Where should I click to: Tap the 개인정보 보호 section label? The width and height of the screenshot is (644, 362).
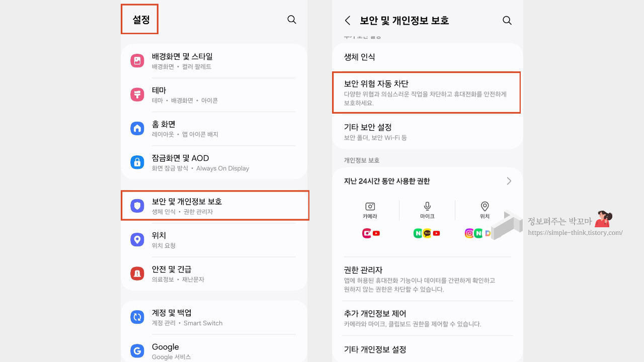361,160
